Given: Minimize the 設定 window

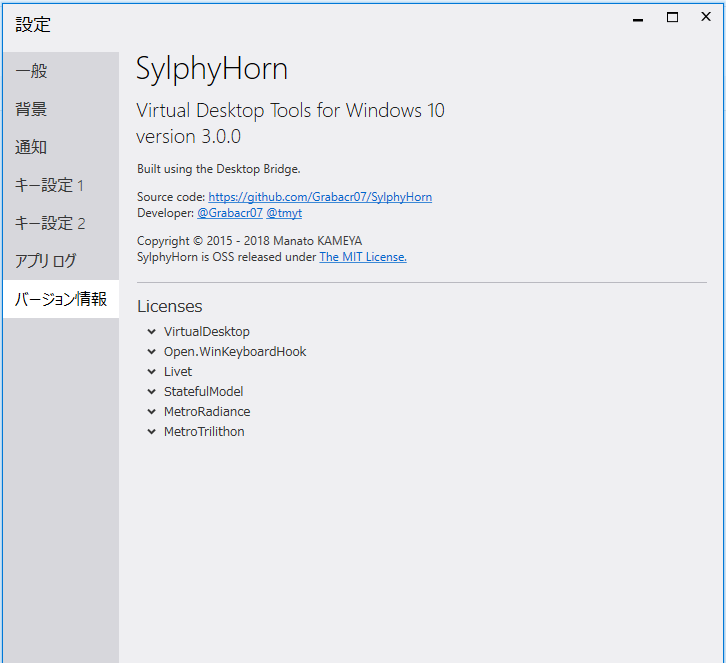Looking at the screenshot, I should coord(638,19).
